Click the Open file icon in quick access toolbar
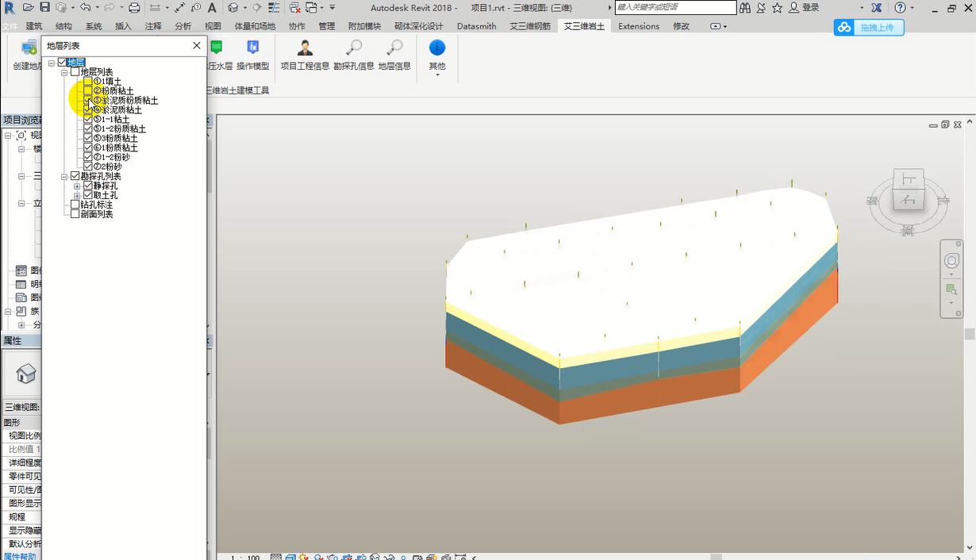Viewport: 976px width, 560px height. click(29, 7)
